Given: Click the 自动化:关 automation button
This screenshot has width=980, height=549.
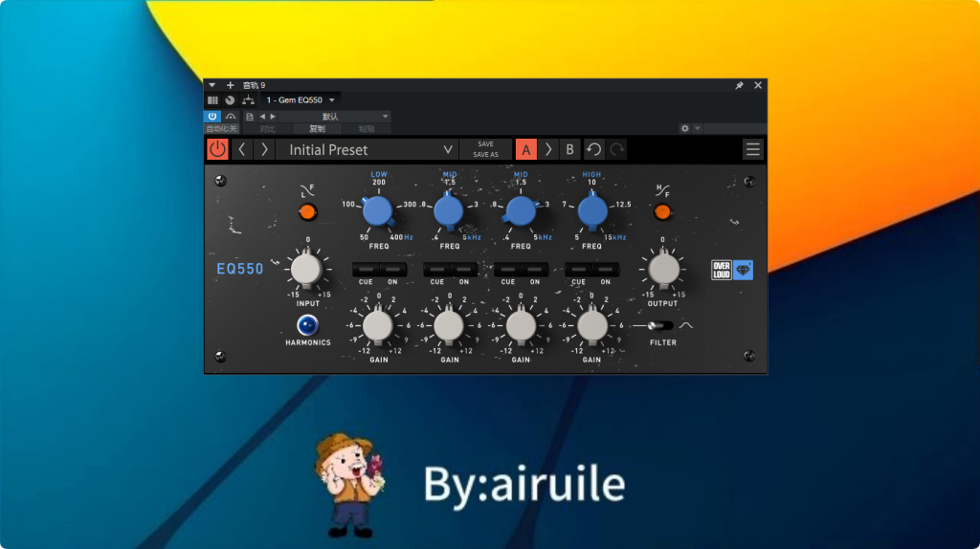Looking at the screenshot, I should point(222,129).
